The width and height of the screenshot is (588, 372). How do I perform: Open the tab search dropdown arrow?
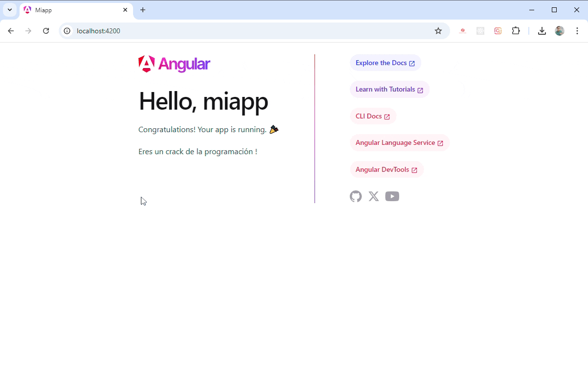(10, 10)
